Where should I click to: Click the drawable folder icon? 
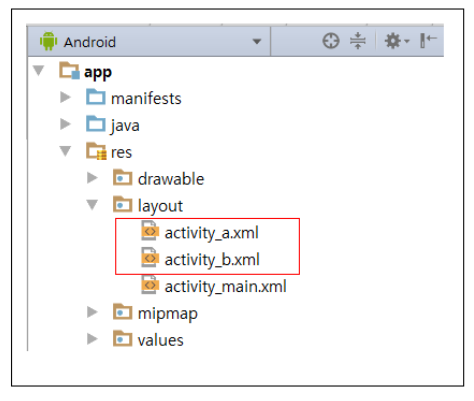point(123,178)
